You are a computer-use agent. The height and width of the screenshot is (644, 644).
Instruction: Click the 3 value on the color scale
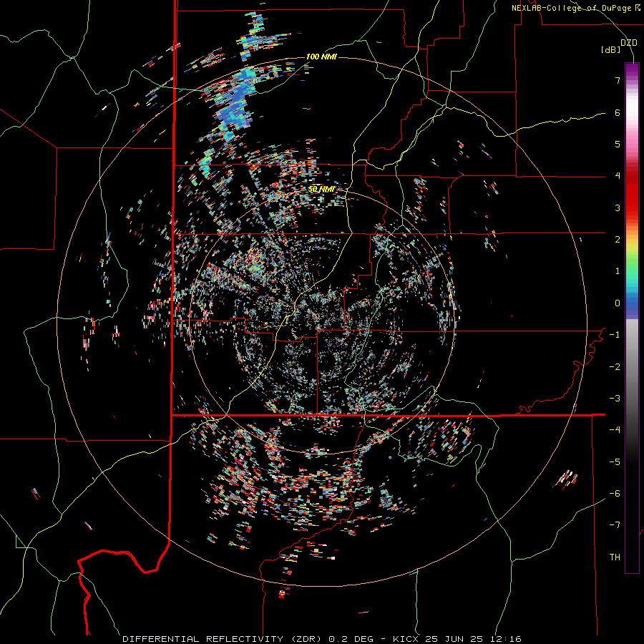[x=618, y=208]
